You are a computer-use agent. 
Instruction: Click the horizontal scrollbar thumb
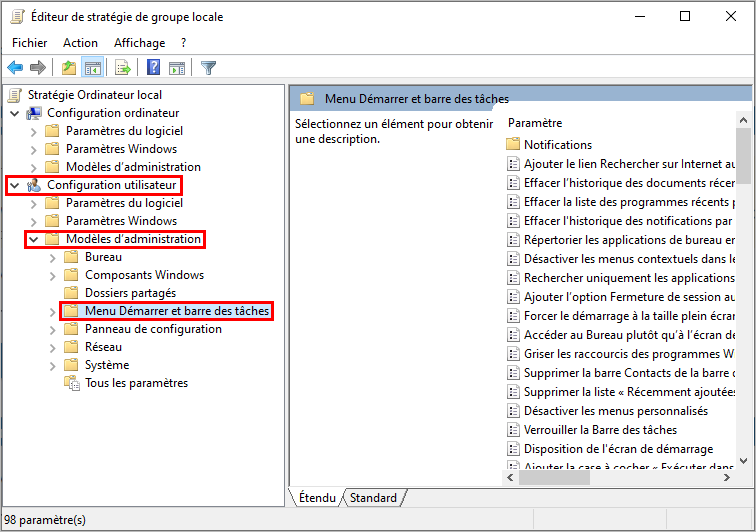[x=554, y=477]
